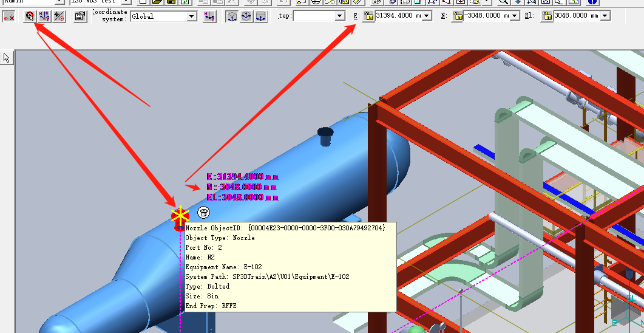
Task: Click the 'E:31394.4000 mm' readout in view
Action: coord(243,177)
